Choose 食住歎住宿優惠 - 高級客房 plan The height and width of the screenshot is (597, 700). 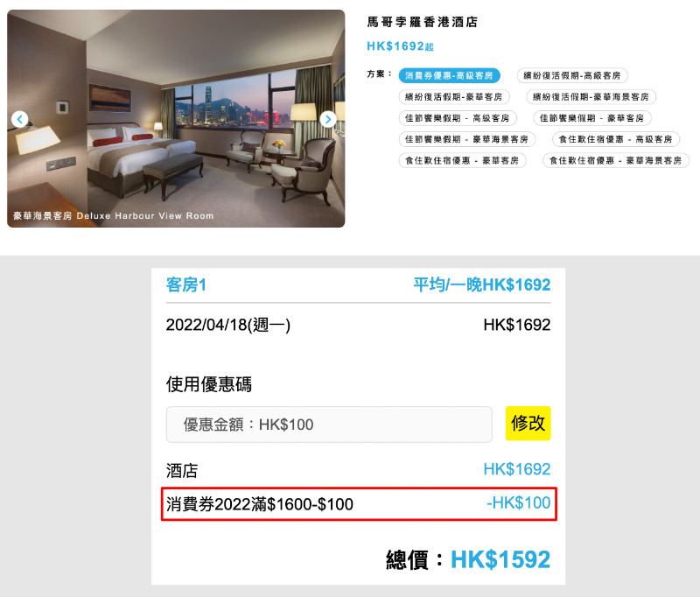pos(616,139)
